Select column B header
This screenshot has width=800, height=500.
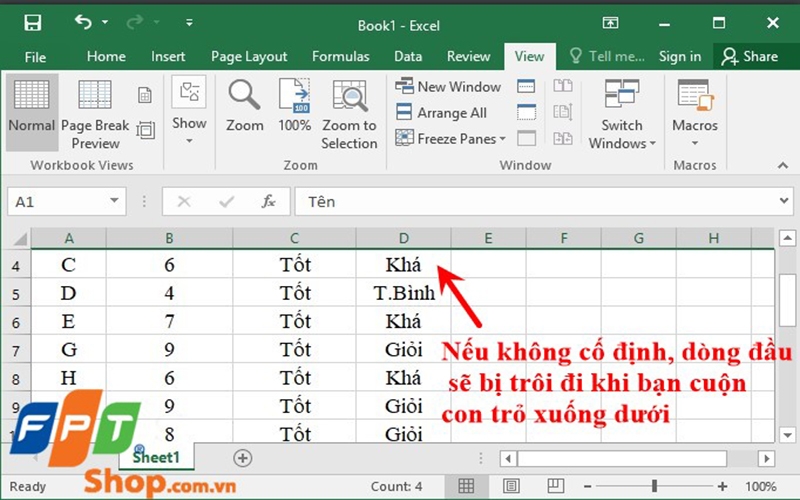click(169, 238)
